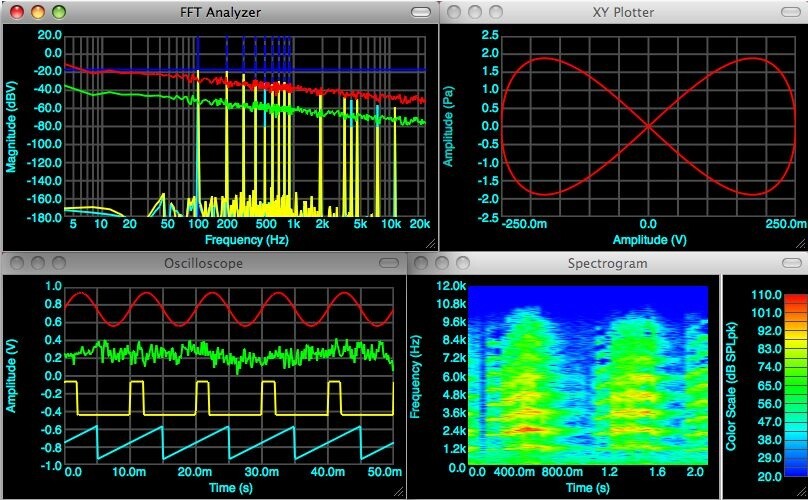The width and height of the screenshot is (808, 500).
Task: Click the XY Plotter window close button
Action: pos(453,12)
